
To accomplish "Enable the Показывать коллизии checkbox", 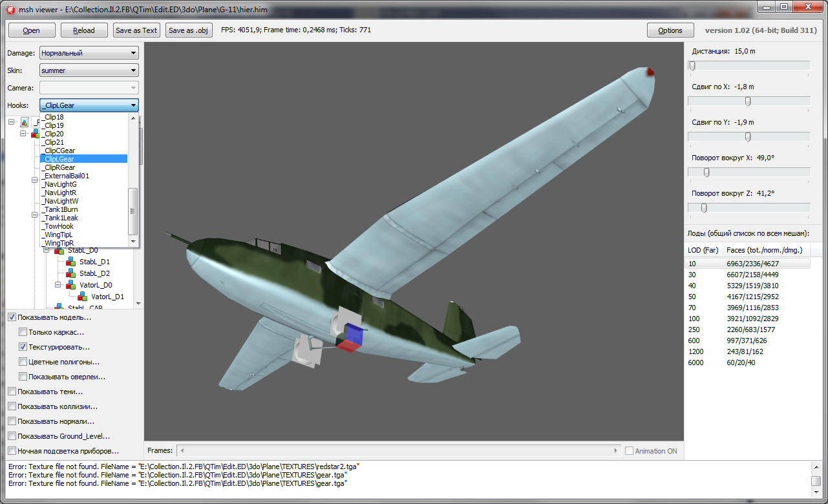I will (x=12, y=406).
